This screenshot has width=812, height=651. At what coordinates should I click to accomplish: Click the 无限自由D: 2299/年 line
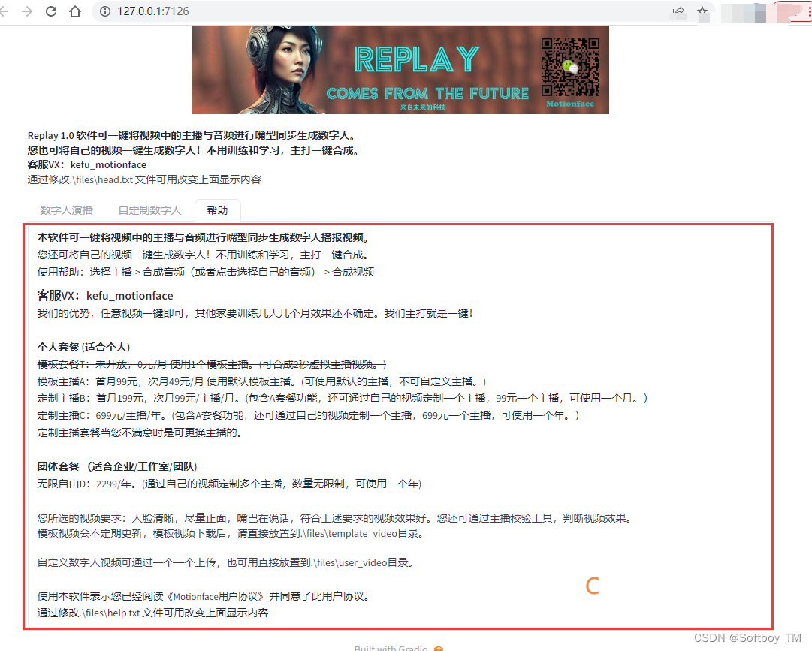coord(229,484)
